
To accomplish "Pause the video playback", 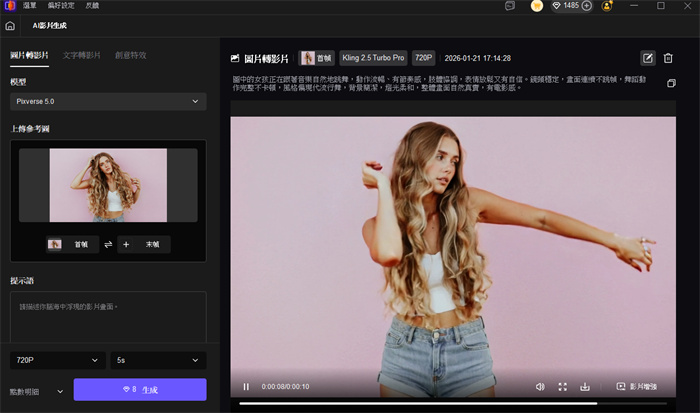I will pos(246,386).
